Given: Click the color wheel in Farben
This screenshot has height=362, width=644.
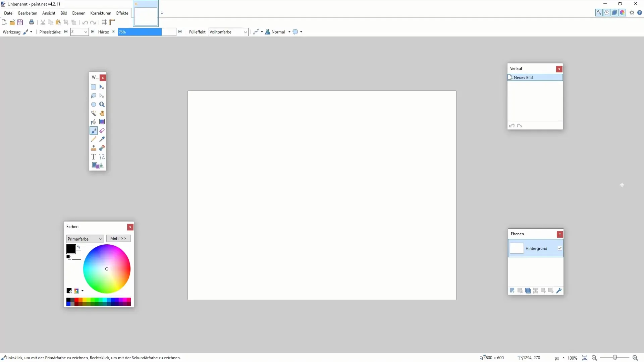Looking at the screenshot, I should [x=107, y=269].
